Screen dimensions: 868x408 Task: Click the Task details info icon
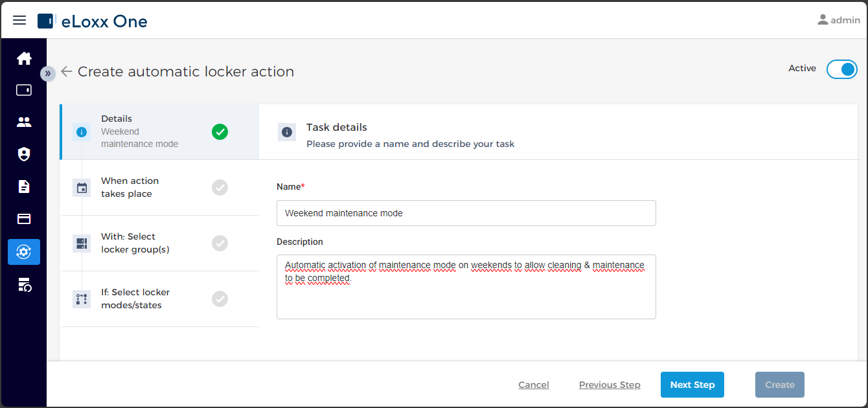pyautogui.click(x=287, y=132)
